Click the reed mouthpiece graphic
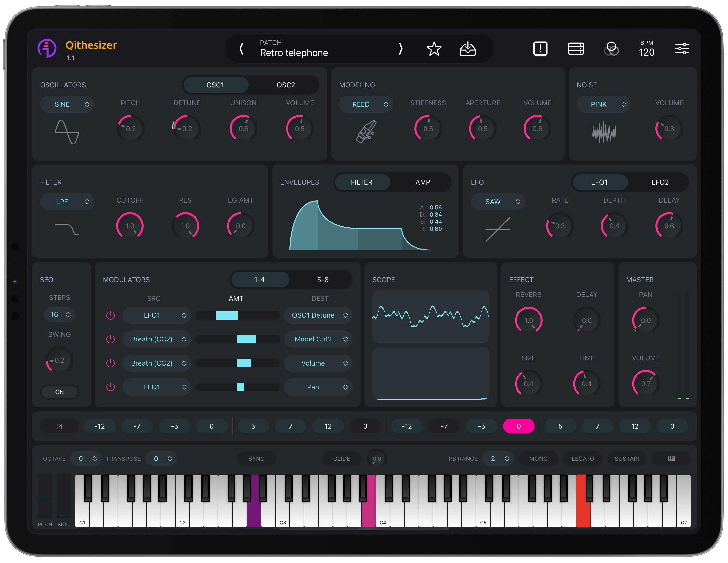This screenshot has width=728, height=563. click(x=366, y=132)
